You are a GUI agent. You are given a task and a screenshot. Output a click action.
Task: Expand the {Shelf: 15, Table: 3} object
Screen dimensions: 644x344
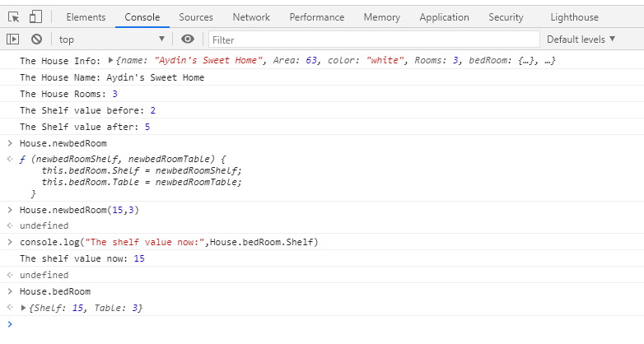tap(23, 308)
